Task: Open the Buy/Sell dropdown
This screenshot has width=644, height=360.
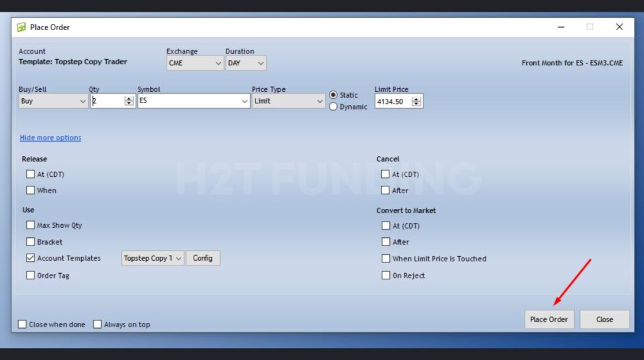Action: 53,101
